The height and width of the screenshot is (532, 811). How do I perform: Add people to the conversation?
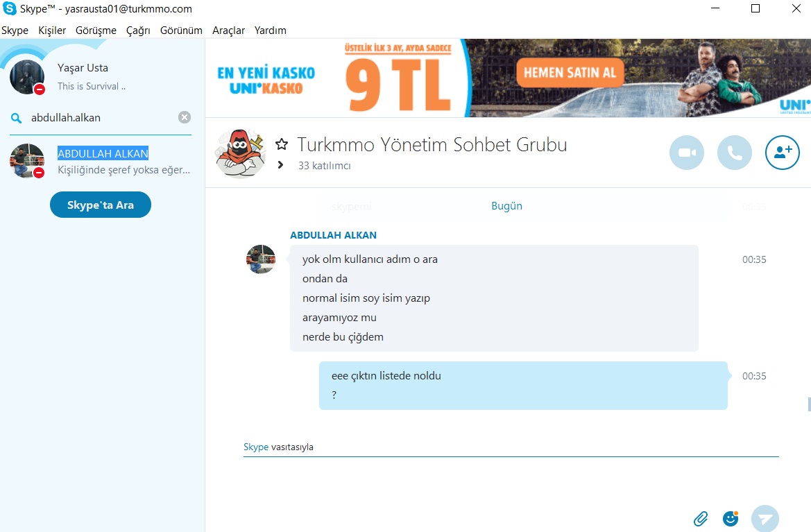coord(782,153)
